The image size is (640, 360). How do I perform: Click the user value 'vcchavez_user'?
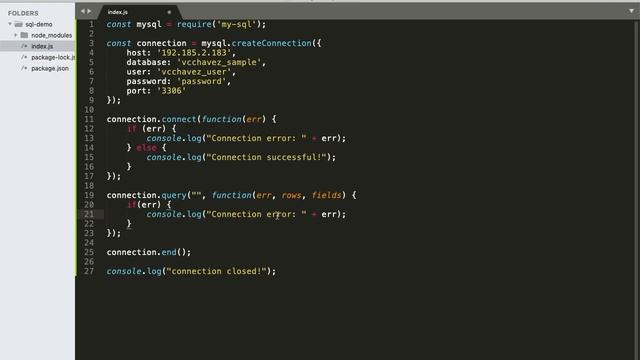[x=194, y=72]
